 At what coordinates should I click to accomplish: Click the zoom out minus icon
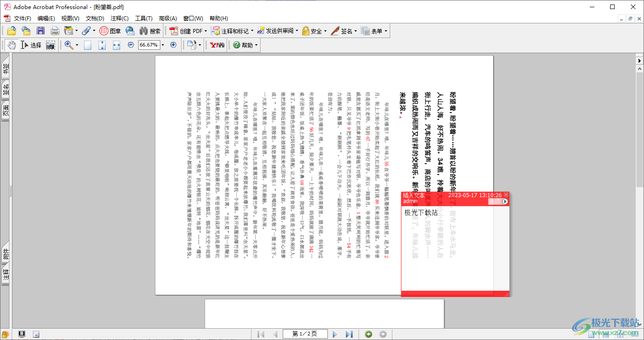pyautogui.click(x=131, y=45)
